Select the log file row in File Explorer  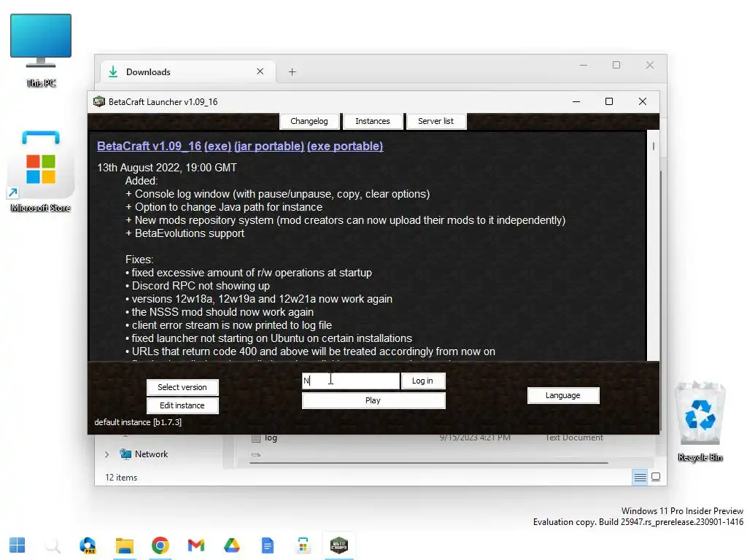click(x=429, y=438)
